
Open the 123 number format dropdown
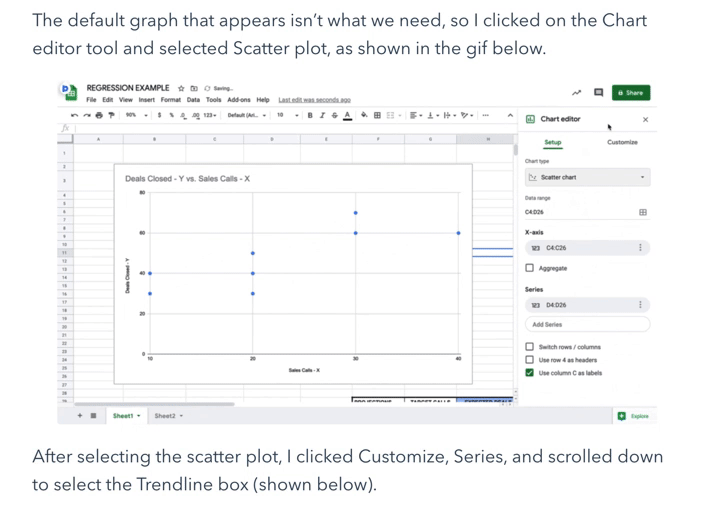(x=210, y=116)
